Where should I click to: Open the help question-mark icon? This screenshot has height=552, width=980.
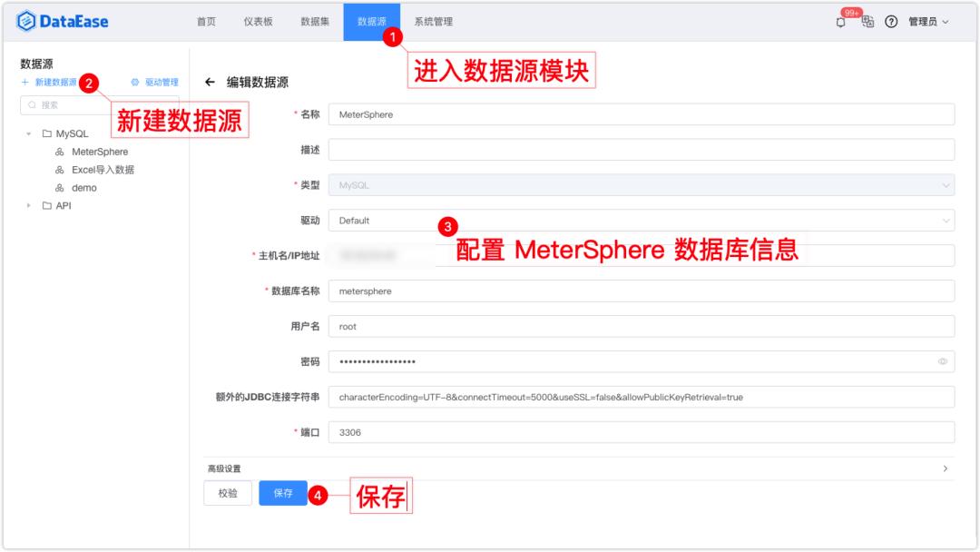pos(889,22)
